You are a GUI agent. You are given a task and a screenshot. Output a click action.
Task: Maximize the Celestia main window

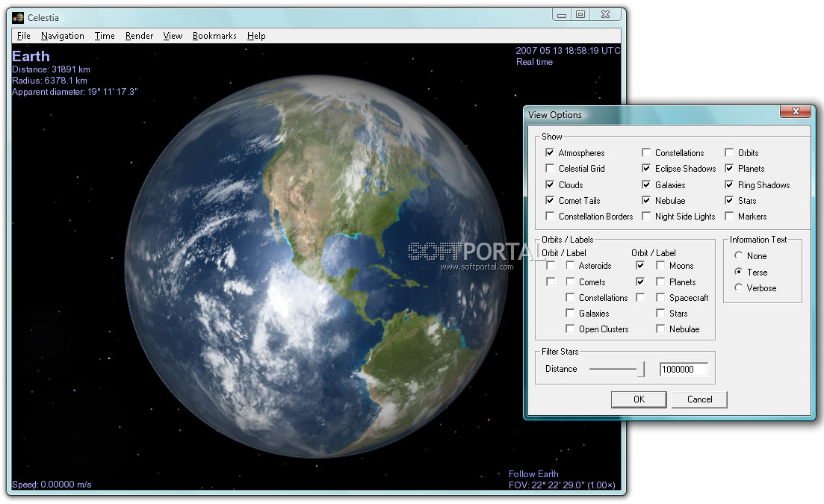(x=580, y=15)
